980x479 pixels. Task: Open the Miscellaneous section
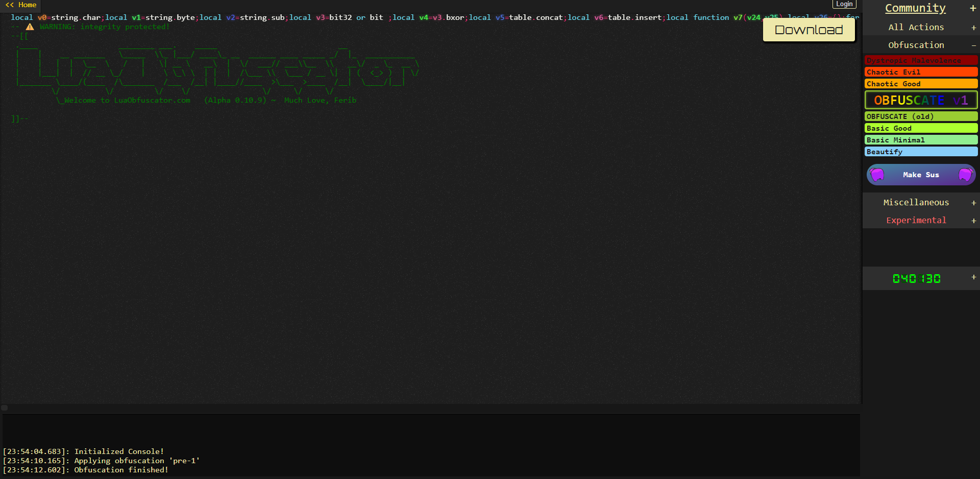click(916, 202)
